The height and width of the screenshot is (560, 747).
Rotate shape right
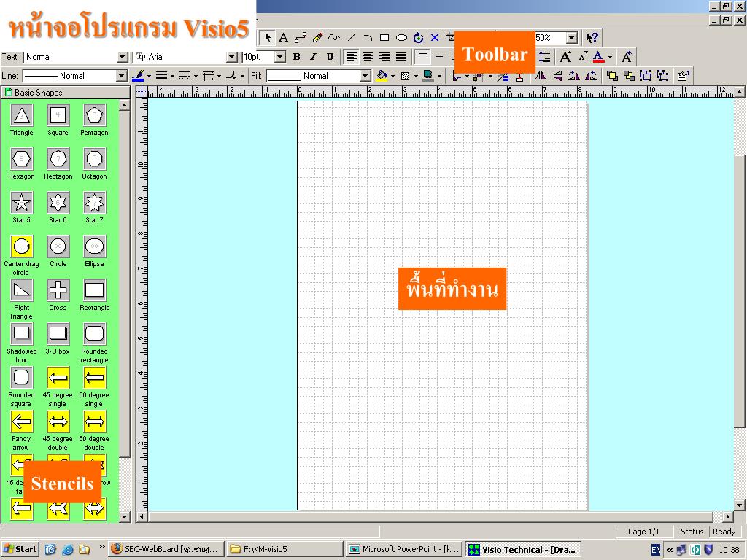pyautogui.click(x=574, y=76)
